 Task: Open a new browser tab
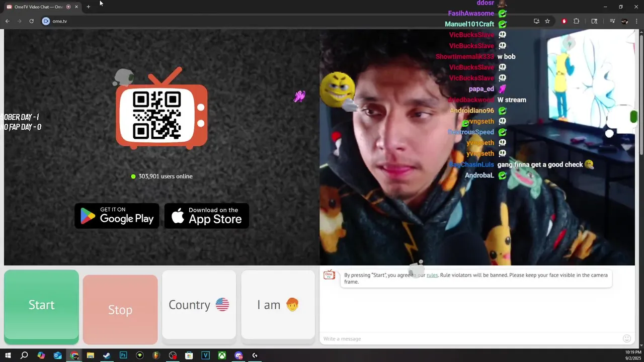tap(88, 7)
